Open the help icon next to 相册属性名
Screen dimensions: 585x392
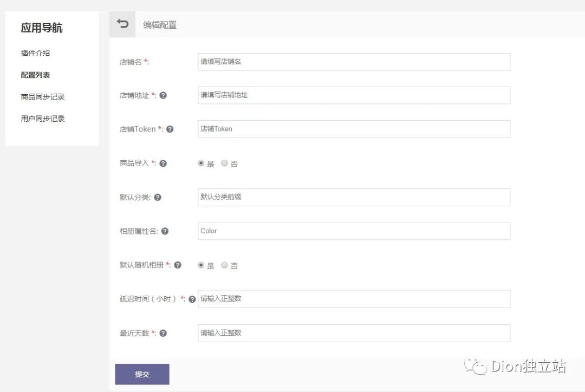[x=165, y=231]
